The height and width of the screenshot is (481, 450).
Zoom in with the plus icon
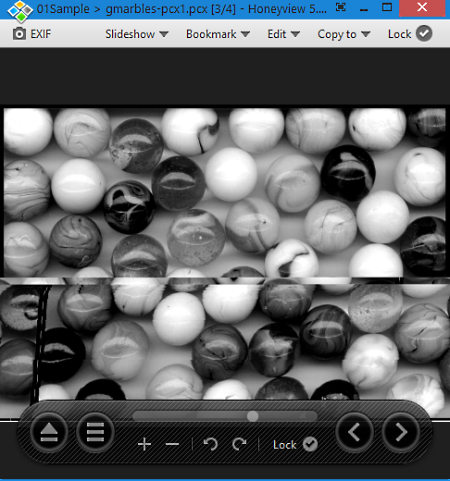(x=144, y=444)
